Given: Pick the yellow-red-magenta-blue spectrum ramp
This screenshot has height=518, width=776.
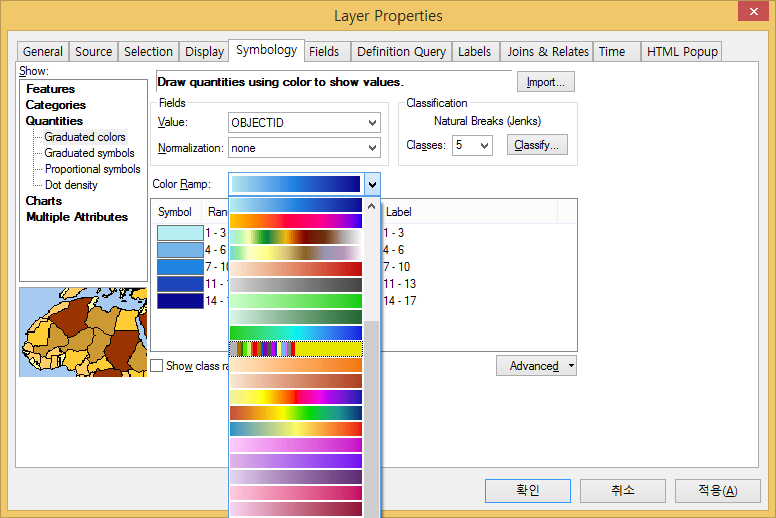Looking at the screenshot, I should tap(296, 397).
